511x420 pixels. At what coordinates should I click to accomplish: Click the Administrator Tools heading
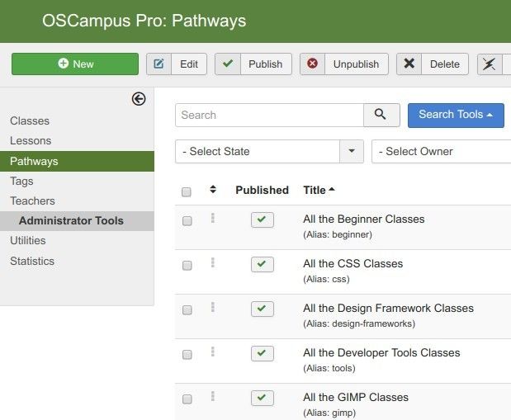coord(71,220)
